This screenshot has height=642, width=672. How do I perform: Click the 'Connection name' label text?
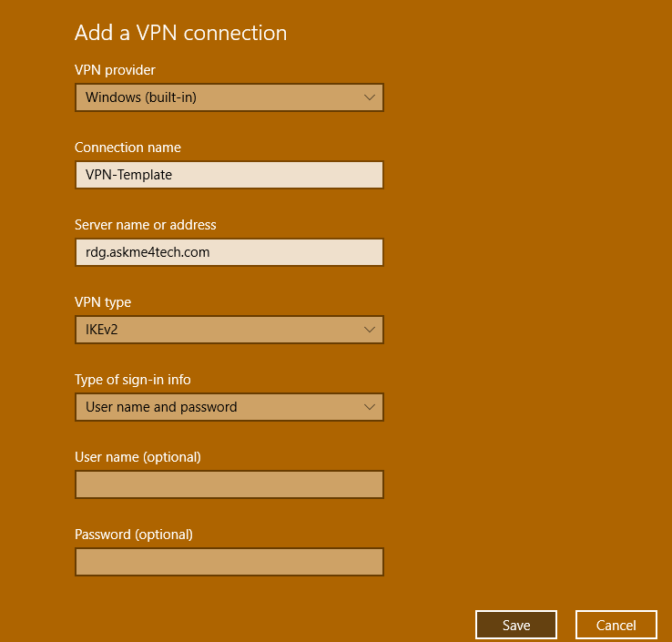click(127, 148)
